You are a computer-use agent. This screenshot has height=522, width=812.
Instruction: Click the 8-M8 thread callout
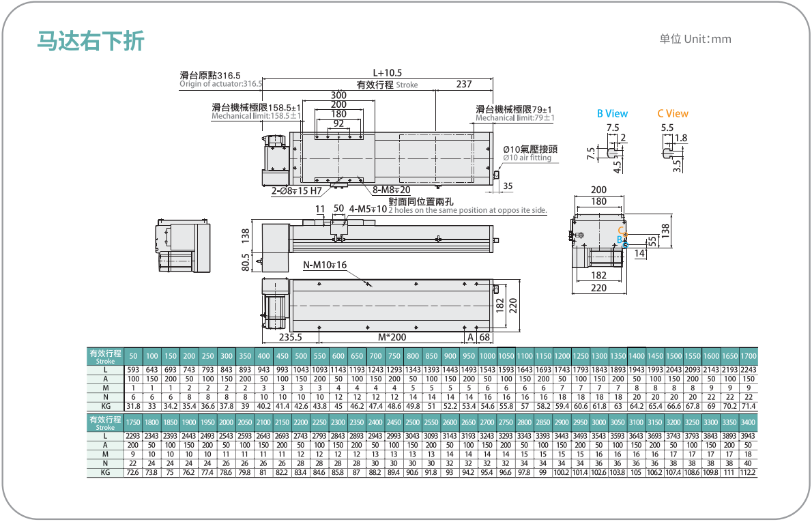click(x=392, y=190)
